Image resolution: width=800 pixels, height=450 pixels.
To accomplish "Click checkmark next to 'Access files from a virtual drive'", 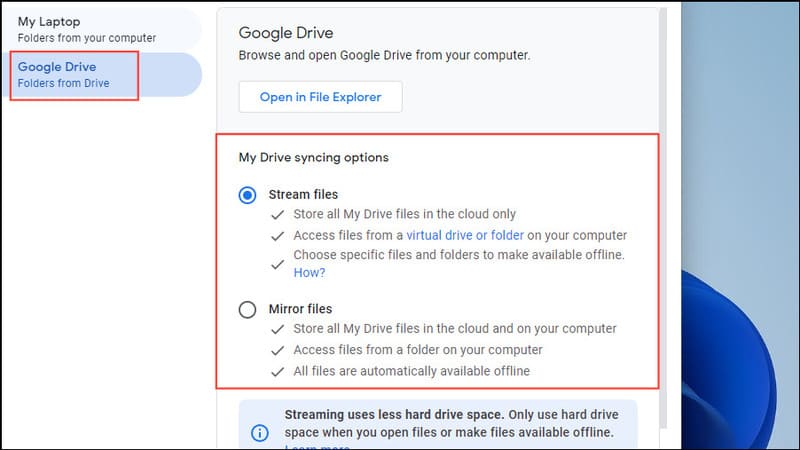I will click(x=278, y=236).
